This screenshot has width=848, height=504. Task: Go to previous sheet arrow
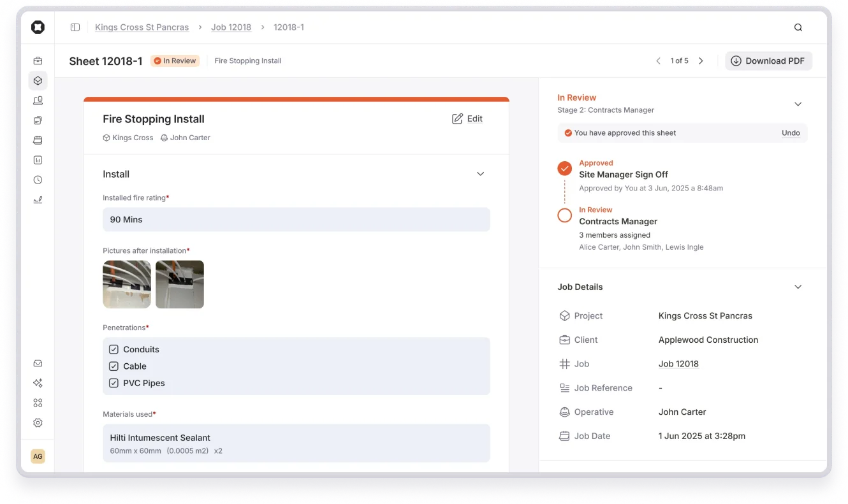tap(658, 61)
